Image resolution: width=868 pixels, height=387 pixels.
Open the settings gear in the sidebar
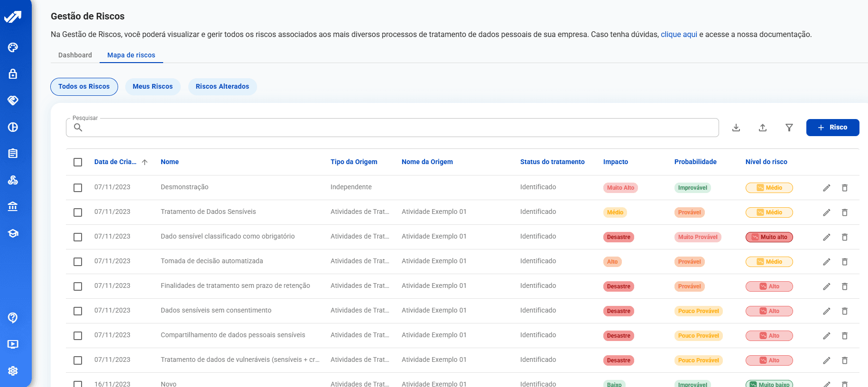click(x=13, y=371)
